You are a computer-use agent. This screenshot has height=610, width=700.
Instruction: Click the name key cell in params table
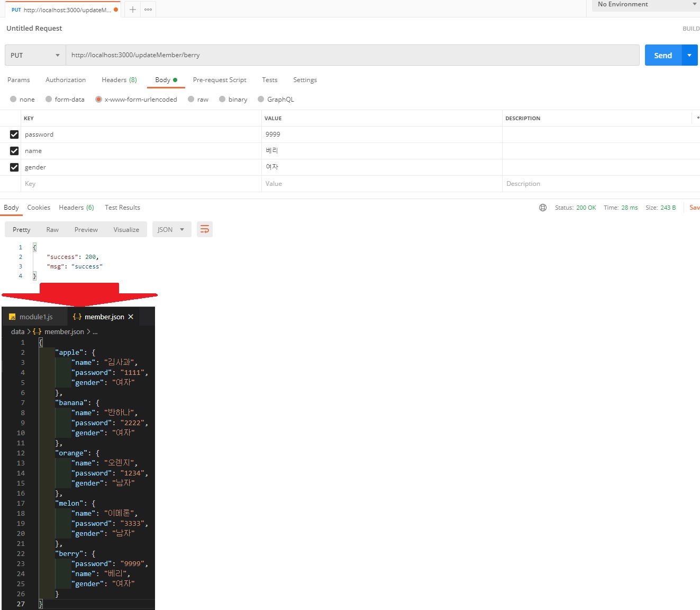[141, 151]
